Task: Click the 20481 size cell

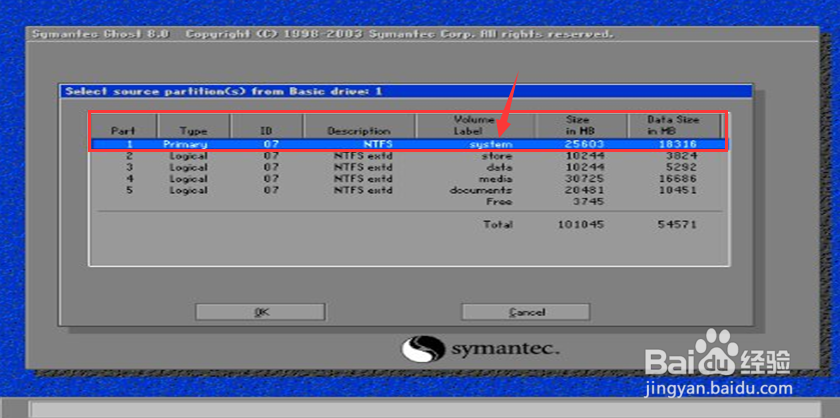Action: click(584, 190)
